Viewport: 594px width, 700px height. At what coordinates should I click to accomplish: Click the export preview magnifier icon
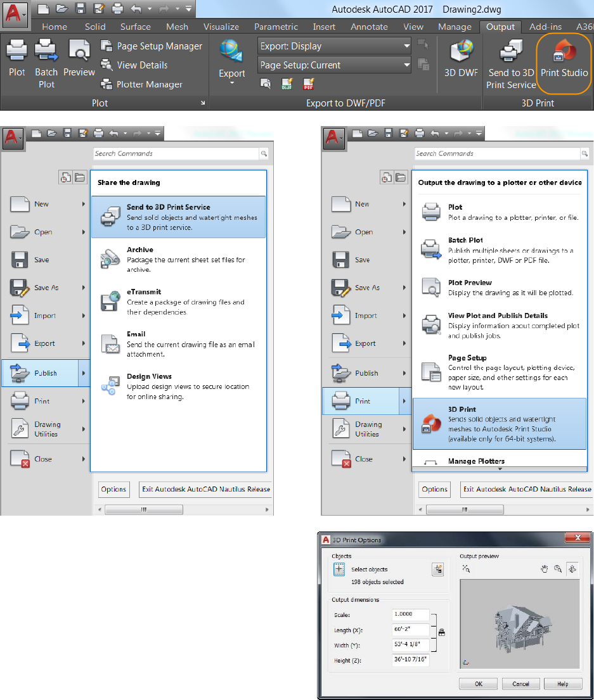265,84
